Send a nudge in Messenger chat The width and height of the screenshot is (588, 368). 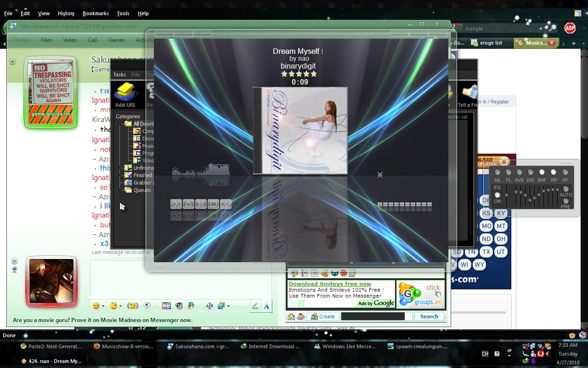133,306
